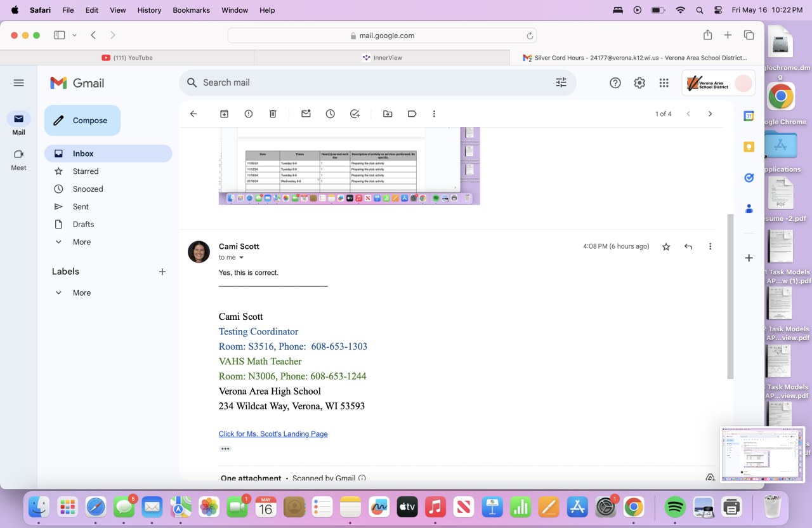812x528 pixels.
Task: Switch to the InnerView browser tab
Action: (382, 58)
